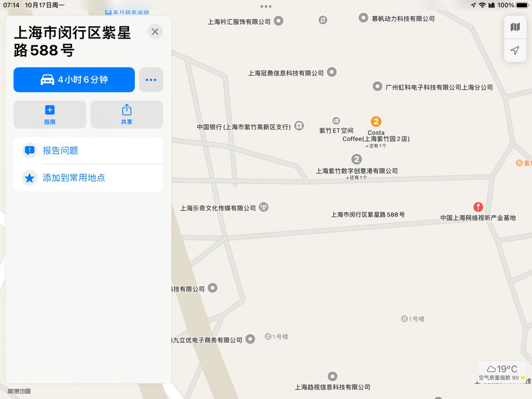This screenshot has width=532, height=399.
Task: Select the orange Costa Coffee cluster marker
Action: click(375, 122)
